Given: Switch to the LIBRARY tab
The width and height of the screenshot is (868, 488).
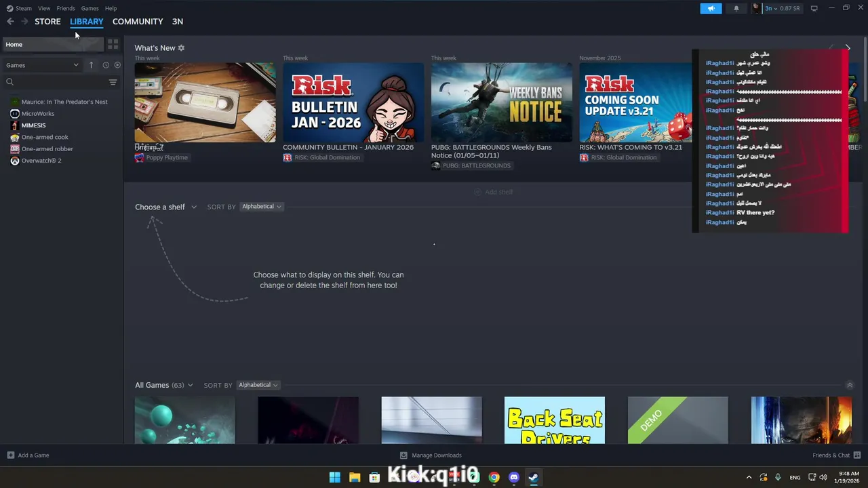Looking at the screenshot, I should point(87,22).
